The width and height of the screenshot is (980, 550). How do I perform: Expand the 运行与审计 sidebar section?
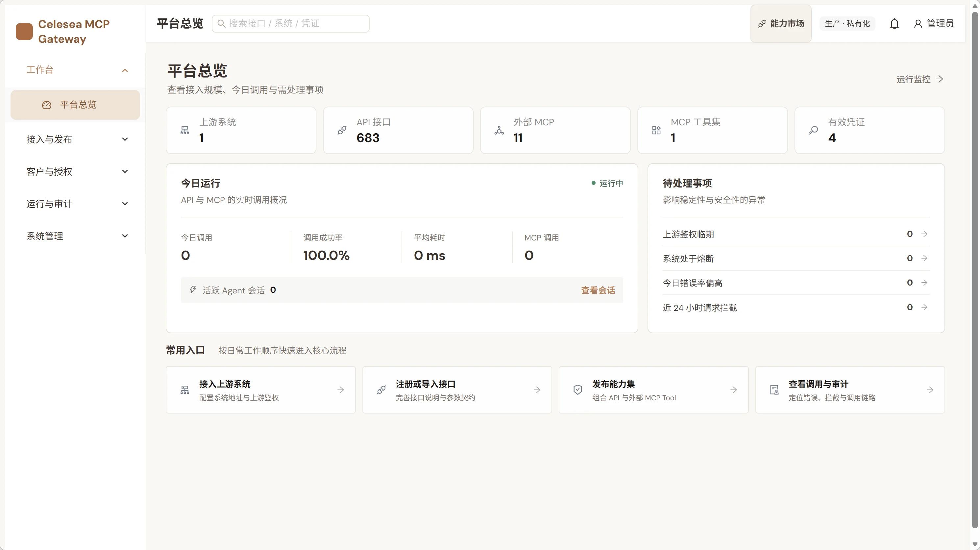pos(75,204)
